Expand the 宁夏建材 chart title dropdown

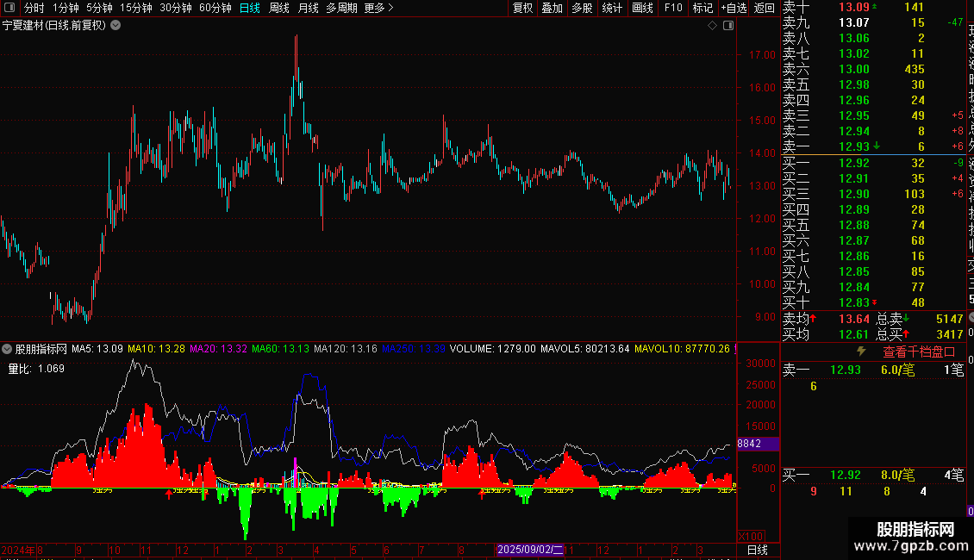point(116,26)
